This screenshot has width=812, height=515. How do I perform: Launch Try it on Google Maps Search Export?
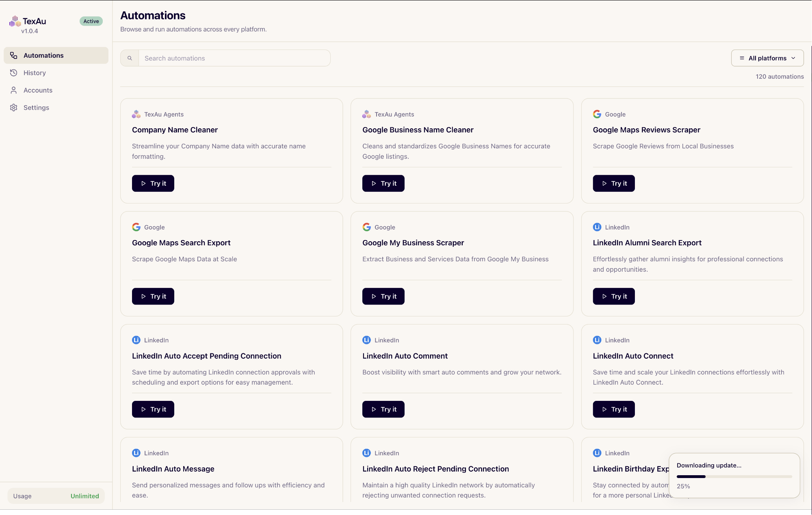pos(153,296)
